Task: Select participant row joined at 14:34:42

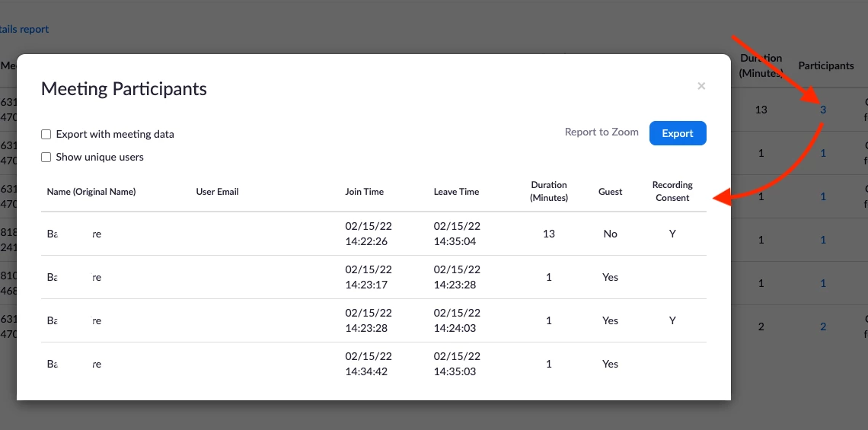Action: coord(374,364)
